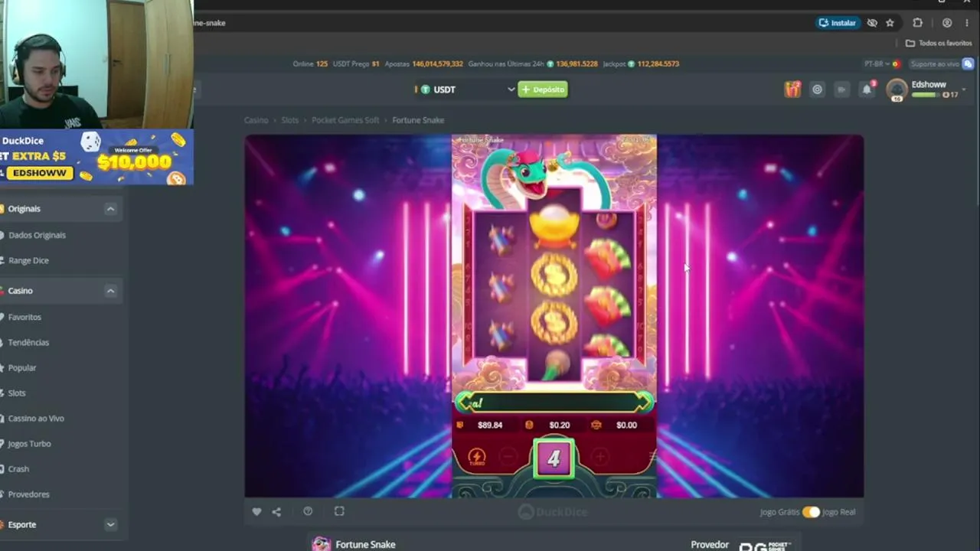Screen dimensions: 980x551
Task: Open the USDT currency selector dropdown
Action: tap(465, 90)
